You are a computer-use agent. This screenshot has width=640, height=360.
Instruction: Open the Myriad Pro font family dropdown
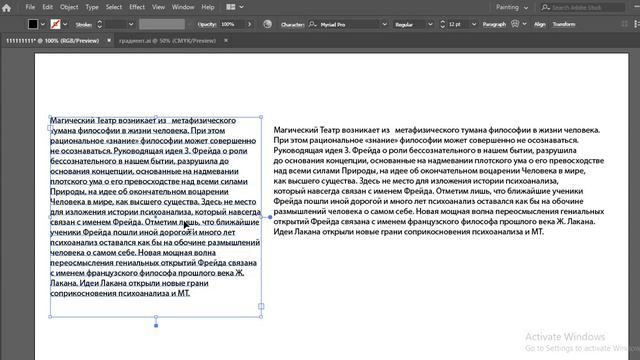tap(384, 24)
